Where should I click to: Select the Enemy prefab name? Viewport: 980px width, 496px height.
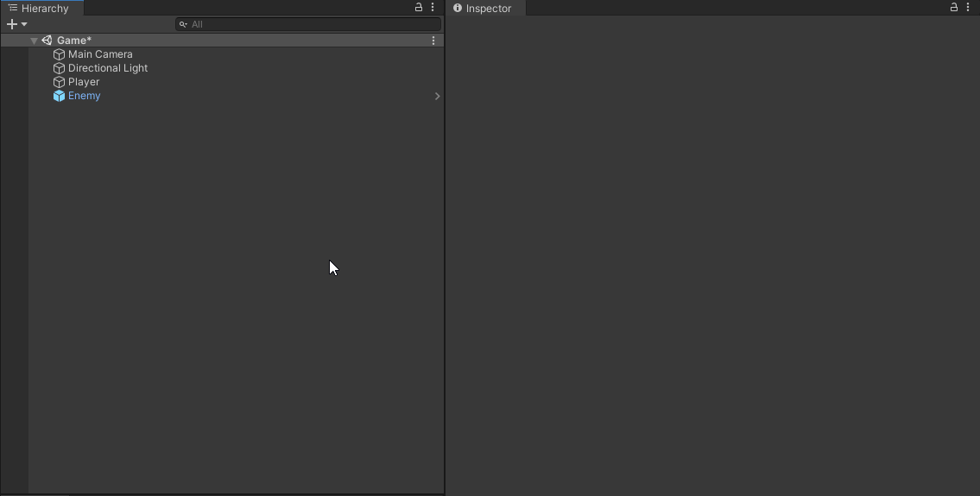coord(85,96)
